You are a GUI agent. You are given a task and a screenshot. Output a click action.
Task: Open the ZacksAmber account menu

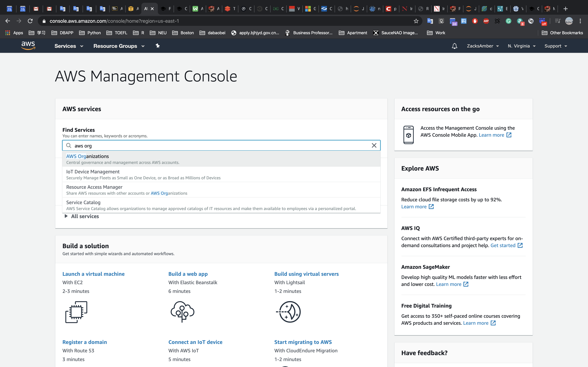482,46
